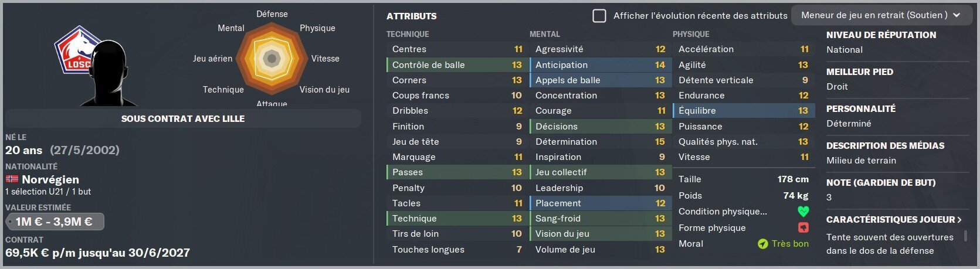
Task: Click Sous contrat avec Lille banner
Action: click(x=183, y=118)
